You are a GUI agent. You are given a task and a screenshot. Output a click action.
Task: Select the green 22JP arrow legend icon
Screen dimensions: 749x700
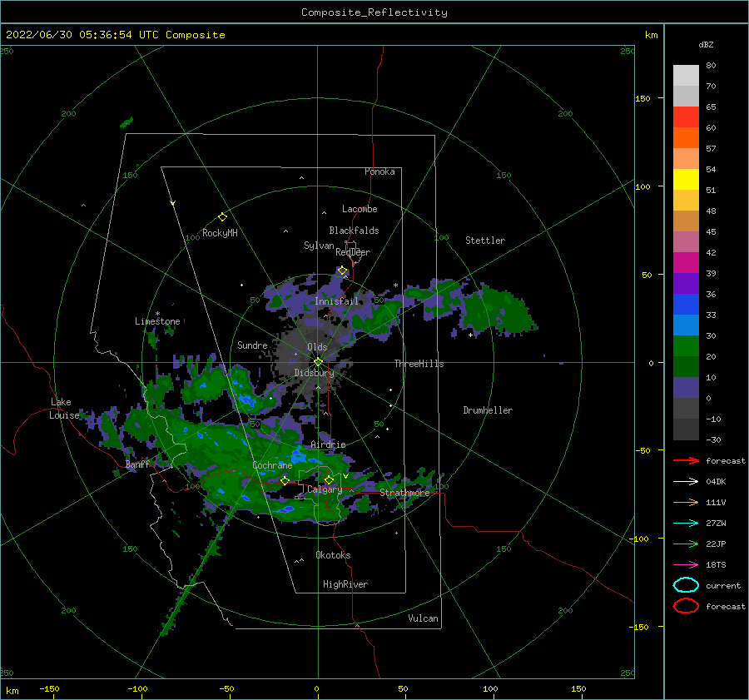coord(686,544)
